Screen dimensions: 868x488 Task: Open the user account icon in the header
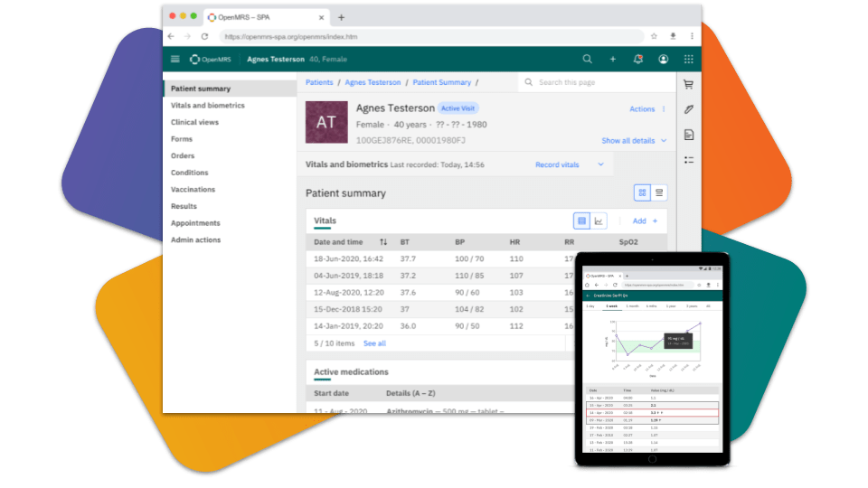663,60
